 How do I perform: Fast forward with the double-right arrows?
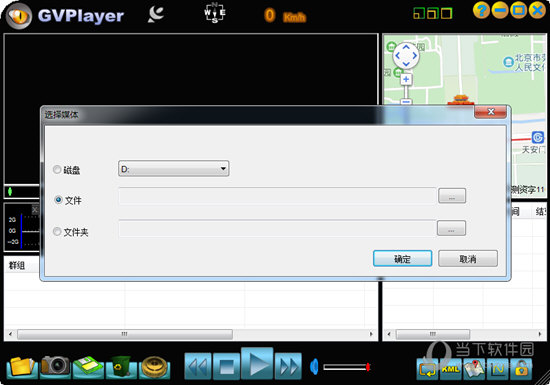[288, 366]
